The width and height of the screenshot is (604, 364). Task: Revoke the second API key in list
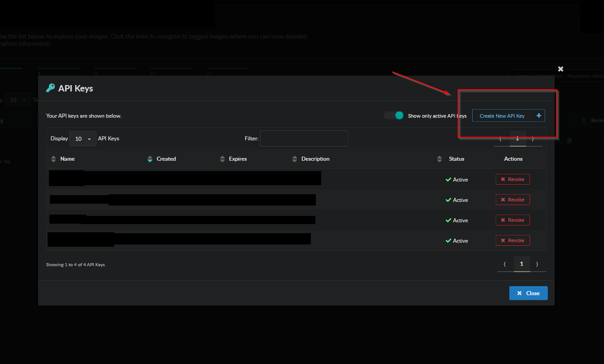coord(512,200)
